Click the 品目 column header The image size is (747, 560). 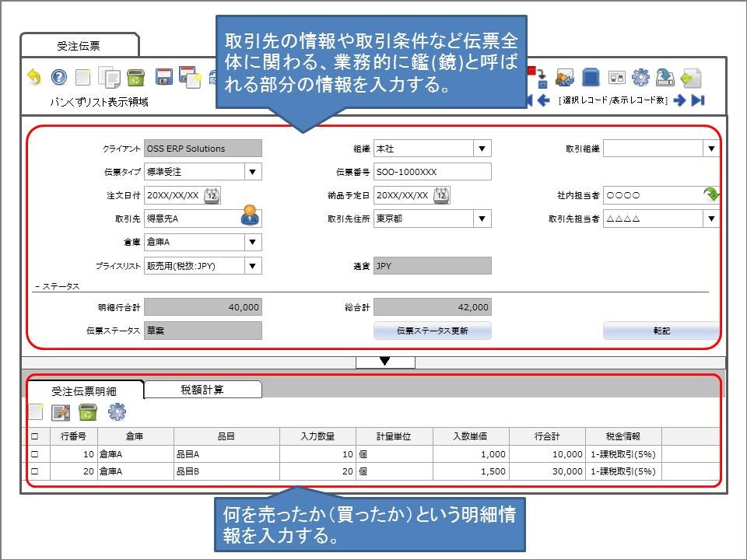coord(226,436)
